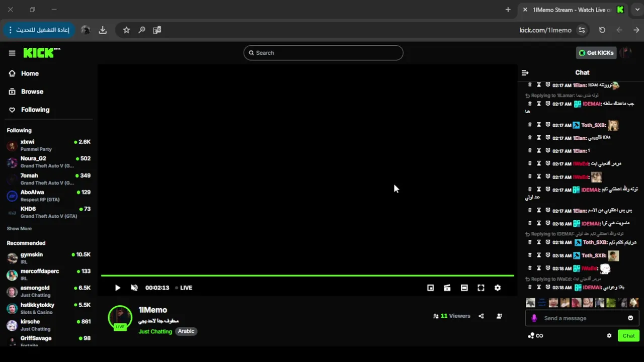Open the tab search dropdown
644x362 pixels.
click(x=637, y=10)
